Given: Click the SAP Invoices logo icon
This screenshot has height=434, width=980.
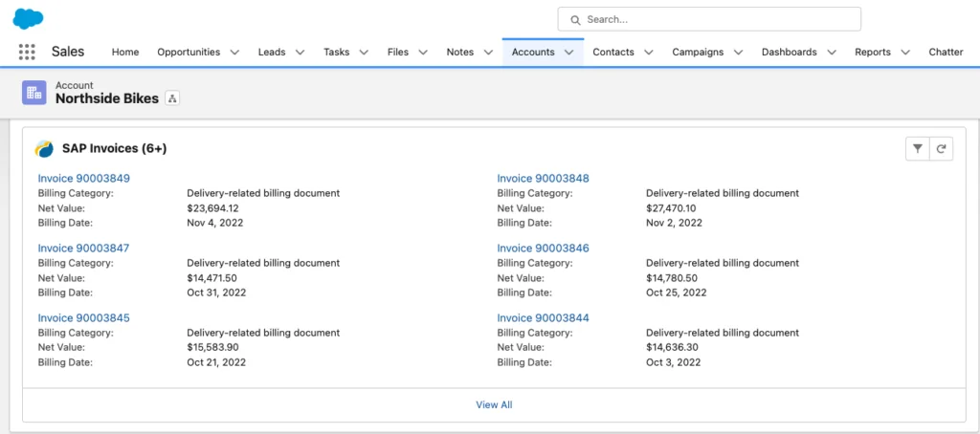Looking at the screenshot, I should [44, 148].
